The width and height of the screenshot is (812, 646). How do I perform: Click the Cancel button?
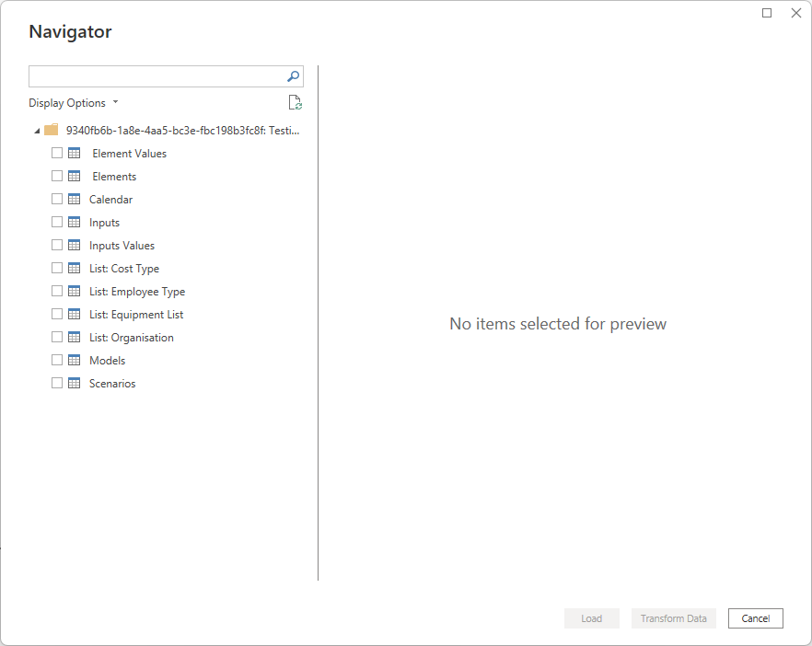(756, 618)
